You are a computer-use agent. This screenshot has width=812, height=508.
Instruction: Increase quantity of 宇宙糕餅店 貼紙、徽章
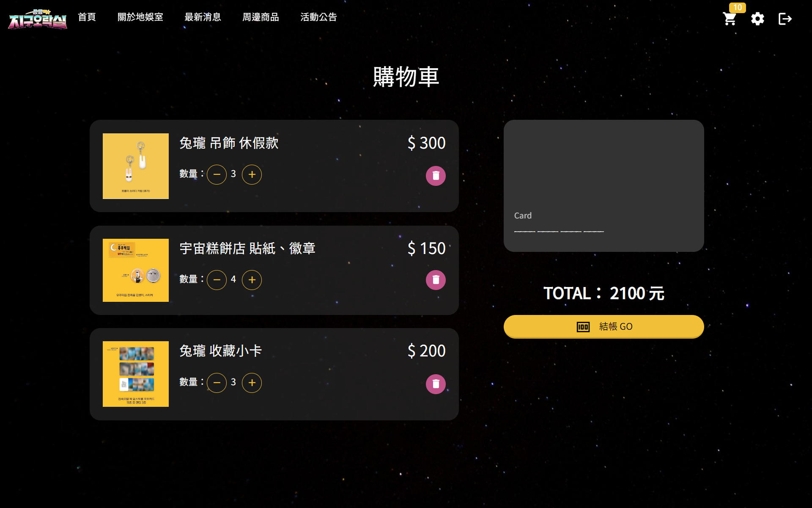pos(252,280)
